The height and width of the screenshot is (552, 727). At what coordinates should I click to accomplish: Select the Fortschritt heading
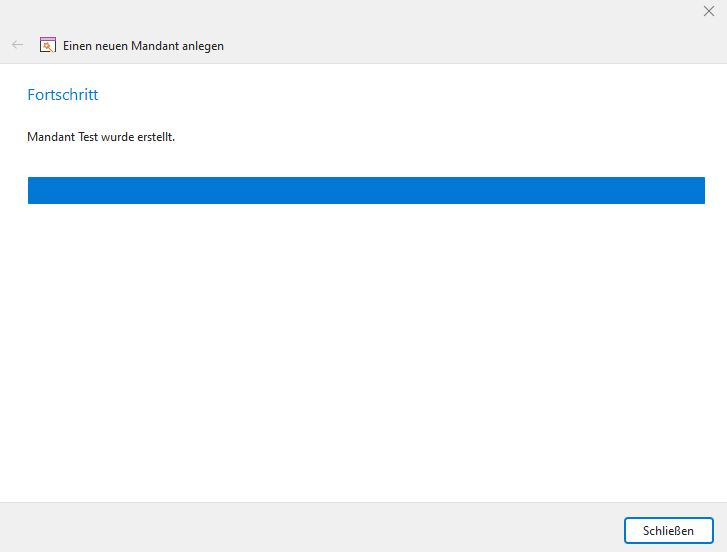click(62, 95)
